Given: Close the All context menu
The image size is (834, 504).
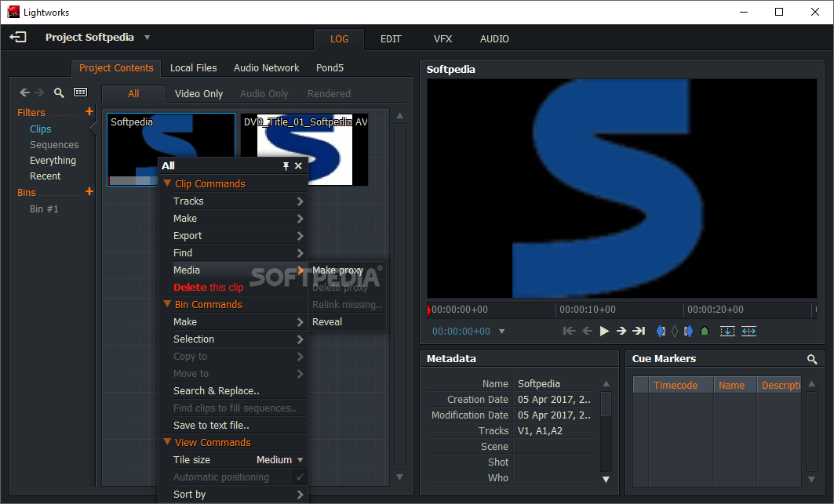Looking at the screenshot, I should (298, 166).
